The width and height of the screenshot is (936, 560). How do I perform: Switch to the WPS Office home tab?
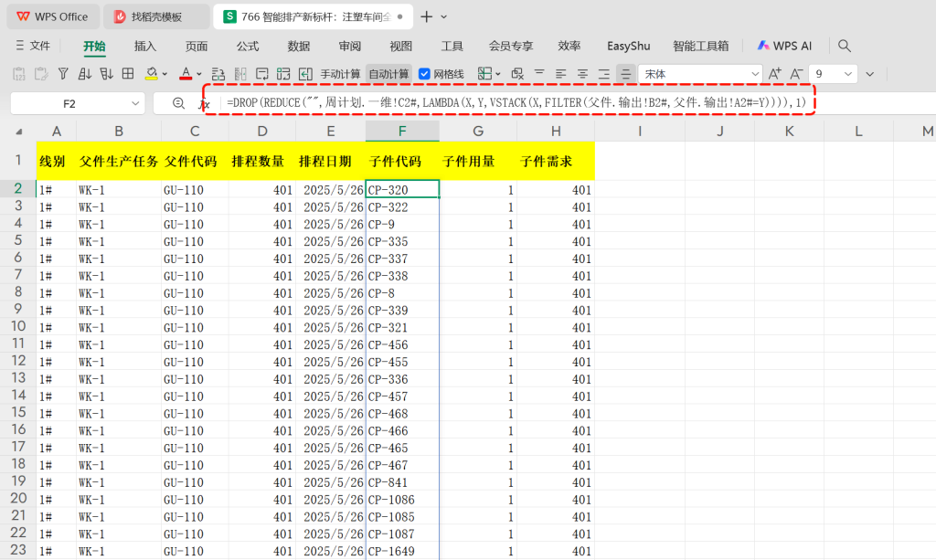click(52, 16)
